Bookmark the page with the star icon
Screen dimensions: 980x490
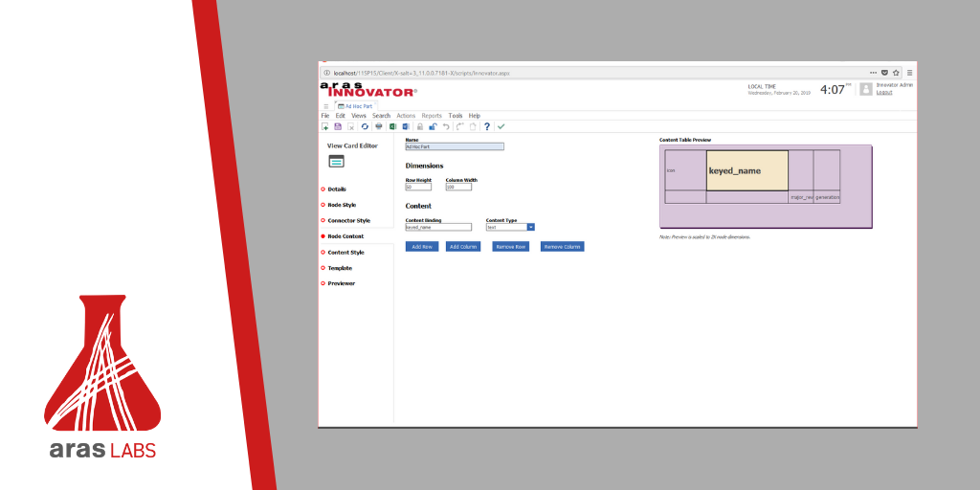click(896, 72)
